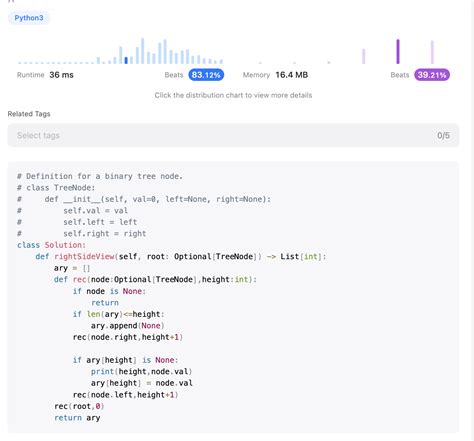Image resolution: width=474 pixels, height=441 pixels.
Task: Click the 'if ary[height] is None:' line
Action: click(x=125, y=360)
